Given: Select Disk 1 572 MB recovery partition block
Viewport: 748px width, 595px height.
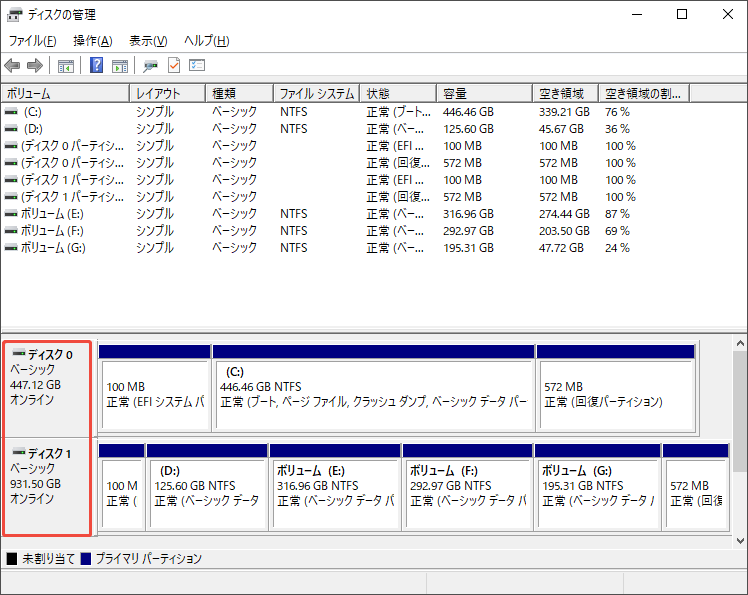Looking at the screenshot, I should pos(696,487).
